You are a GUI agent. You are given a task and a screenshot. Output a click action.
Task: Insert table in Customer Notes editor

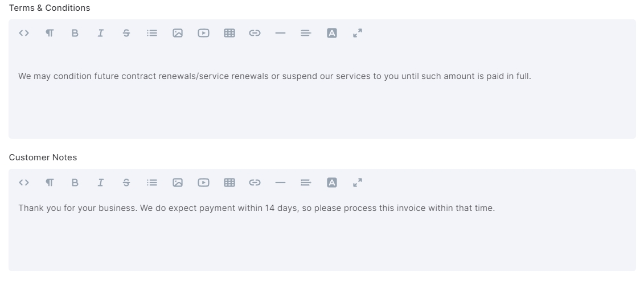(x=229, y=183)
